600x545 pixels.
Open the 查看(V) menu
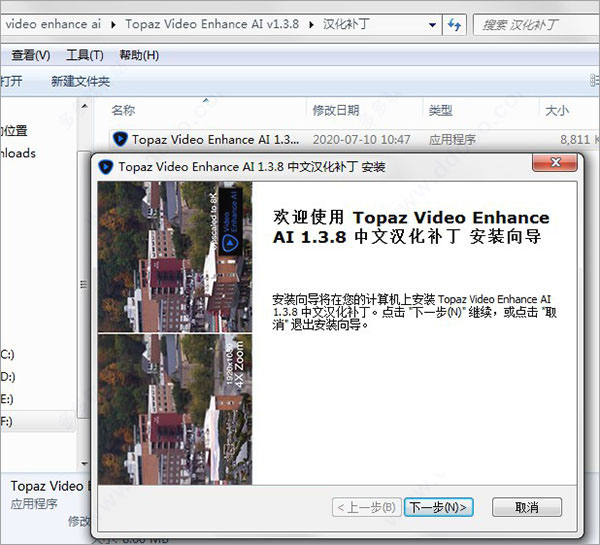(x=31, y=55)
